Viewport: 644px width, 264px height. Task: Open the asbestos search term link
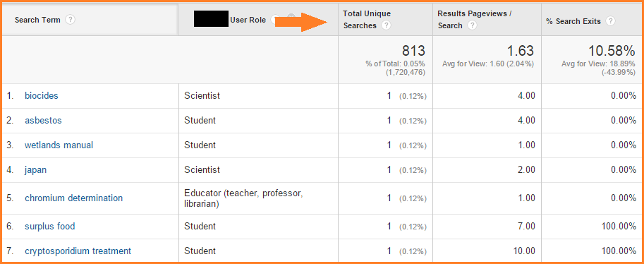click(x=43, y=121)
